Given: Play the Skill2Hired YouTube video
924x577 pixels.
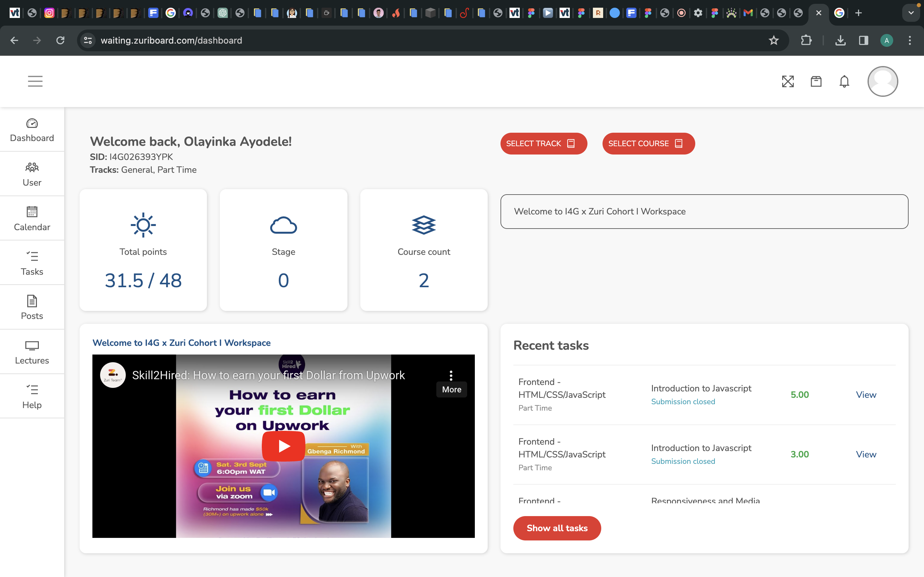Looking at the screenshot, I should point(283,446).
